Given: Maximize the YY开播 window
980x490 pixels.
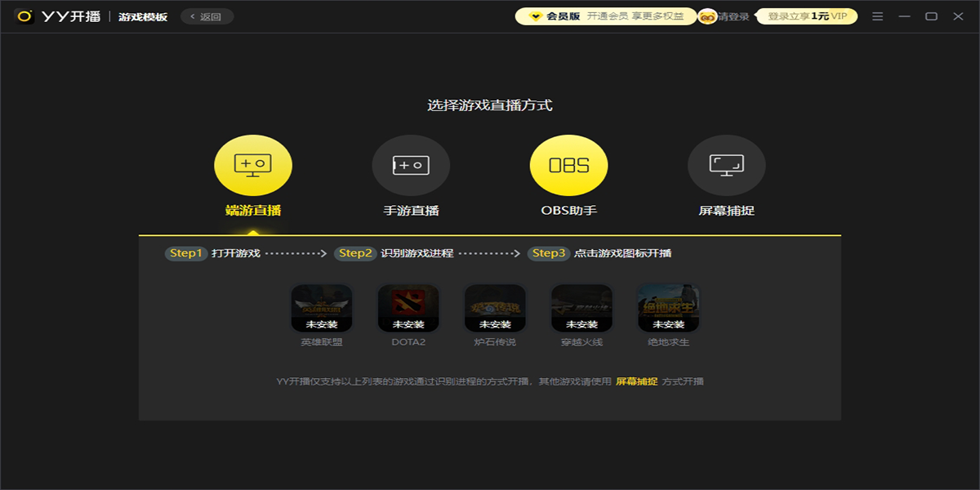Looking at the screenshot, I should point(931,16).
